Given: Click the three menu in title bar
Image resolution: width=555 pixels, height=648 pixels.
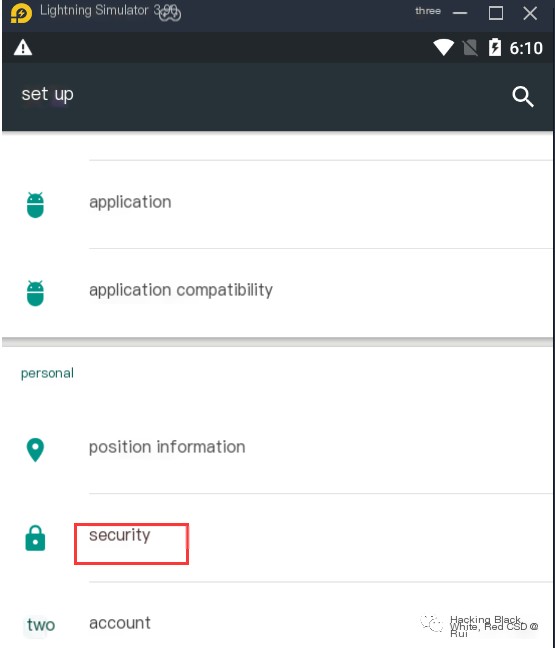Looking at the screenshot, I should 428,11.
